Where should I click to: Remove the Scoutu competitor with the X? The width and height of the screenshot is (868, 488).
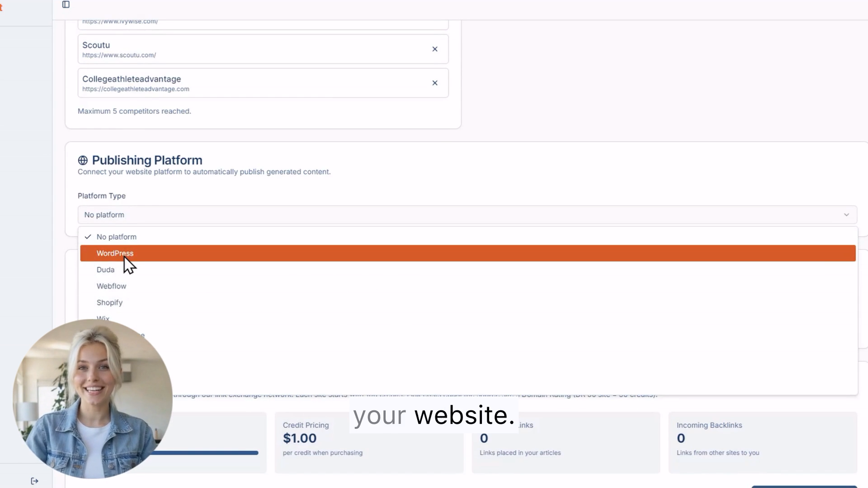(434, 49)
